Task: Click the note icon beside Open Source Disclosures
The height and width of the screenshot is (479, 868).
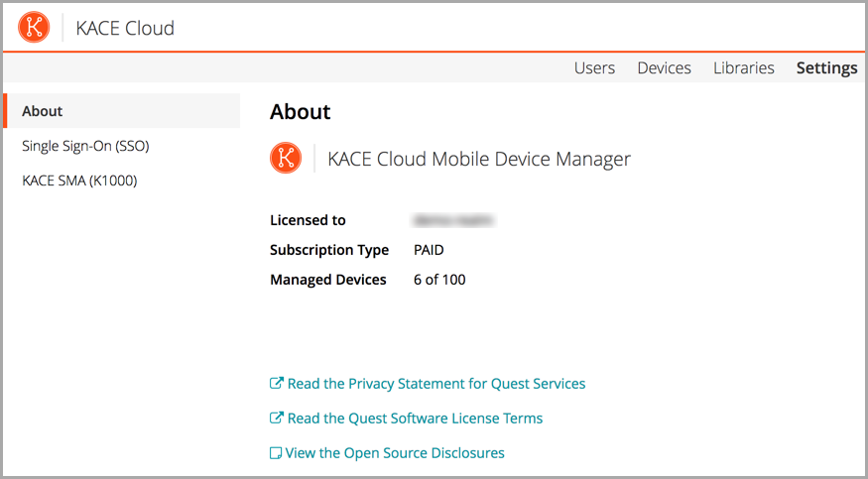Action: tap(277, 453)
